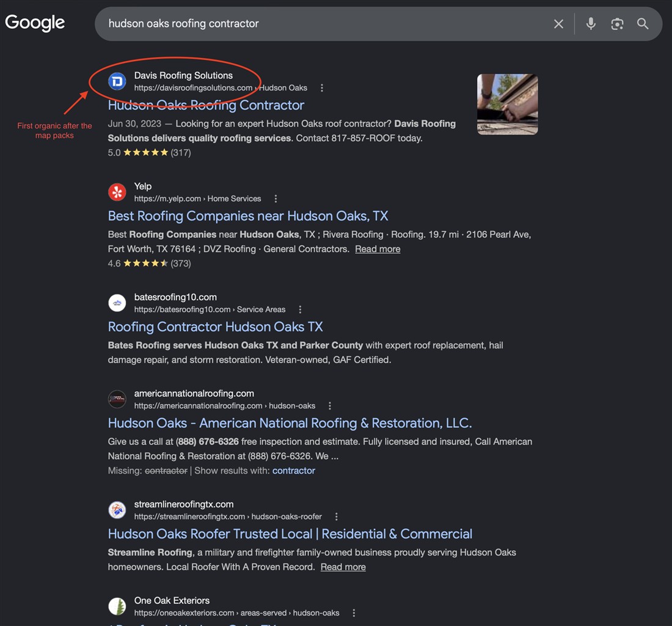Click the One Oak Exteriors favicon
Image resolution: width=672 pixels, height=626 pixels.
pyautogui.click(x=117, y=606)
